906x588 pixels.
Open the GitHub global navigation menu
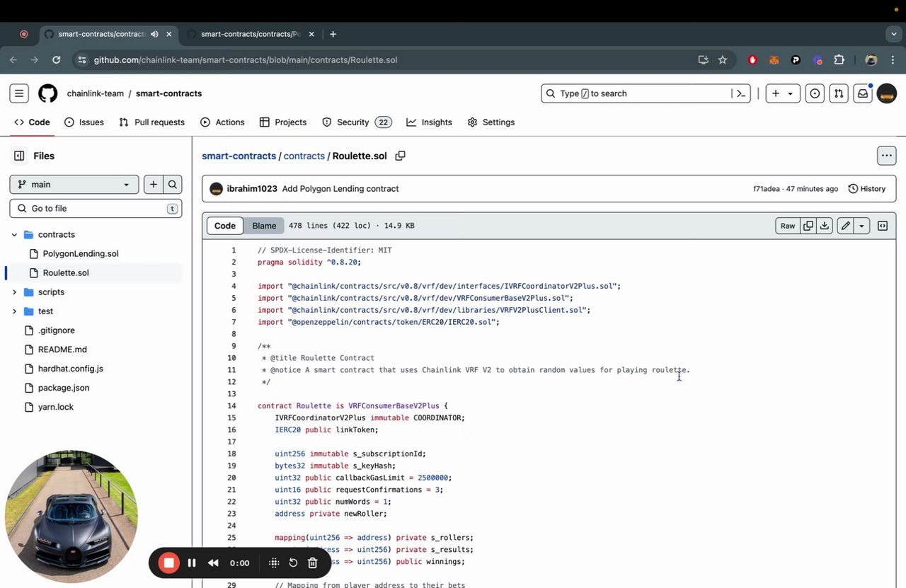pyautogui.click(x=19, y=93)
